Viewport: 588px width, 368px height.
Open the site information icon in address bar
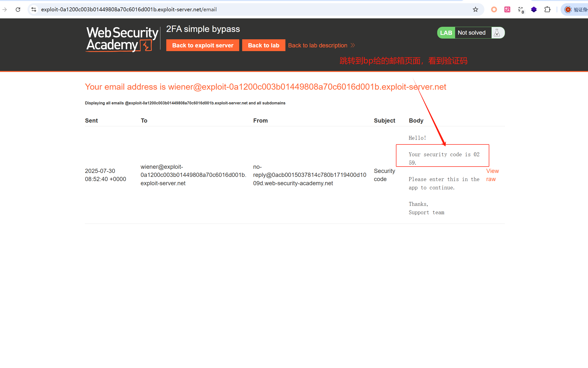coord(34,10)
